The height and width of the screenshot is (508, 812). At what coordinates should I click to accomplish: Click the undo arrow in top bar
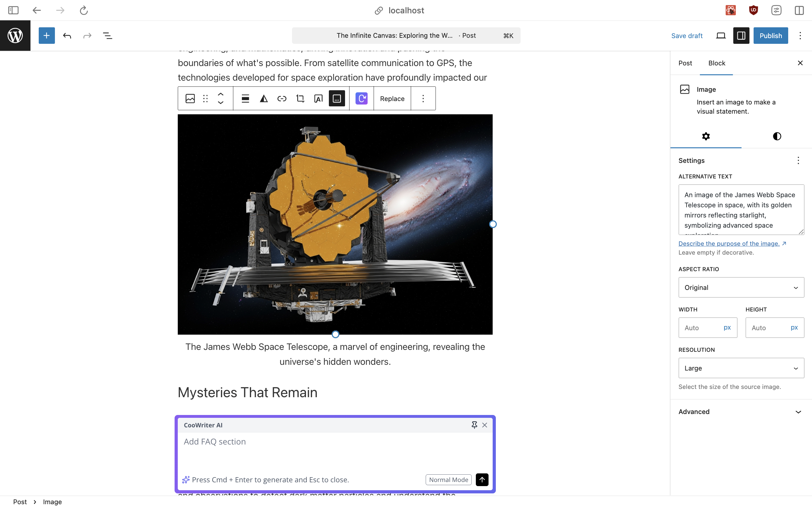coord(67,36)
